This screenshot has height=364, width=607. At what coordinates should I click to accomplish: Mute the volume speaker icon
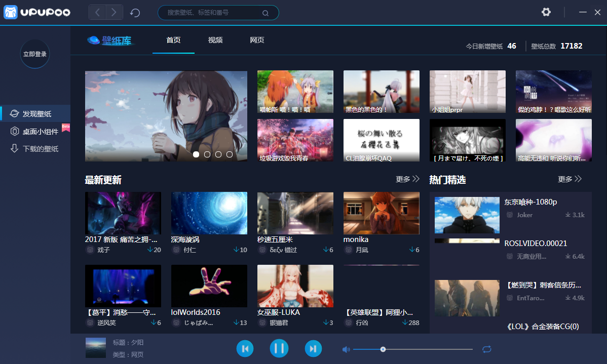[x=346, y=349]
